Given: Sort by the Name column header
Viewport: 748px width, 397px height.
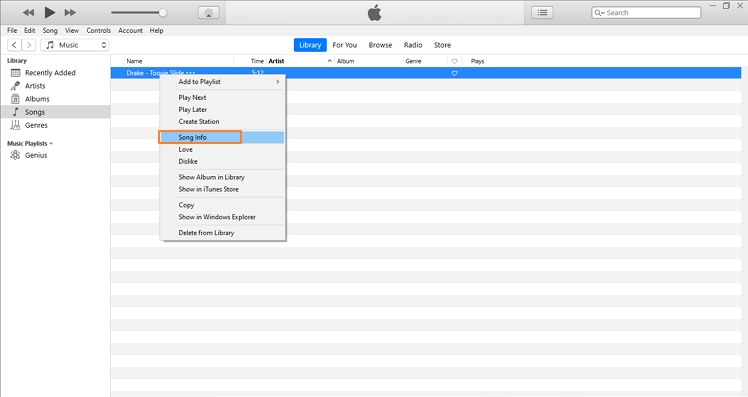Looking at the screenshot, I should point(179,61).
